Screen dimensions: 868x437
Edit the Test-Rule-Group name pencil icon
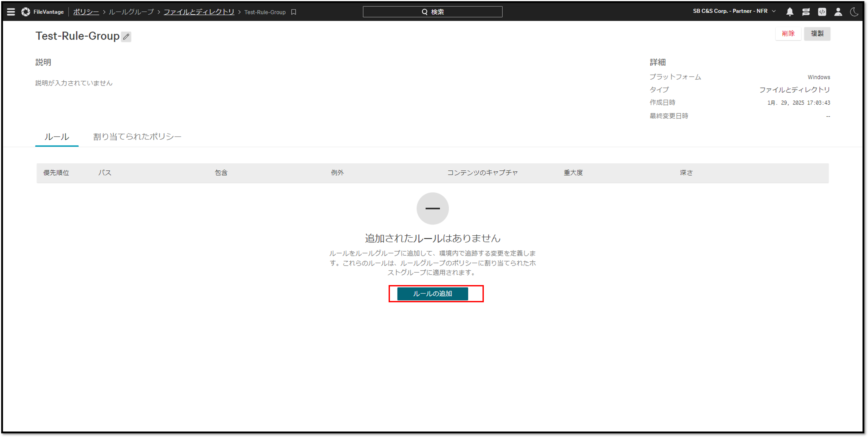coord(126,36)
